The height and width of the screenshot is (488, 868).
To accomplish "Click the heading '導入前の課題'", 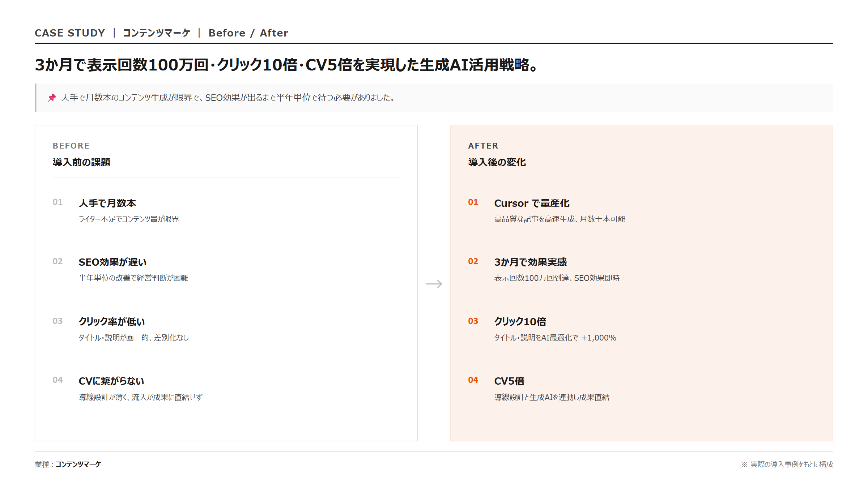I will tap(82, 162).
